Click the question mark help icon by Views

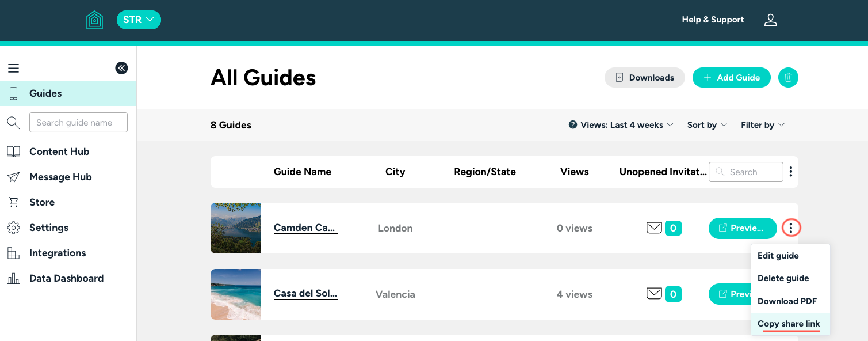coord(573,125)
